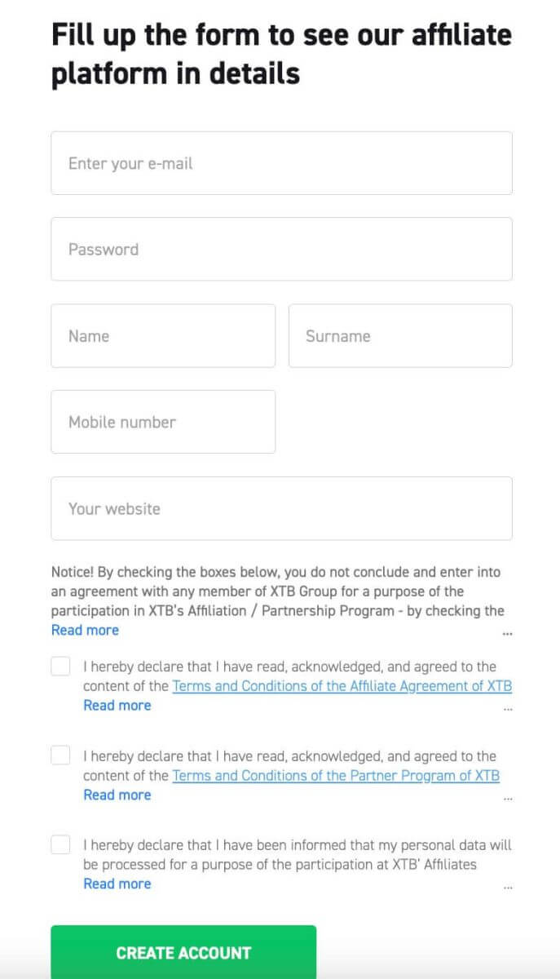Expand the notice text via Read more
The height and width of the screenshot is (979, 560).
[x=85, y=630]
